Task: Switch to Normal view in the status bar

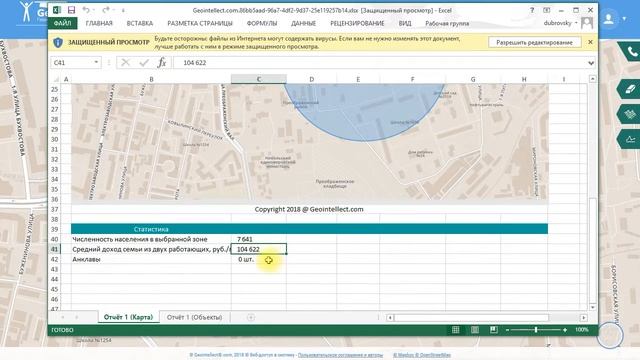Action: click(456, 330)
